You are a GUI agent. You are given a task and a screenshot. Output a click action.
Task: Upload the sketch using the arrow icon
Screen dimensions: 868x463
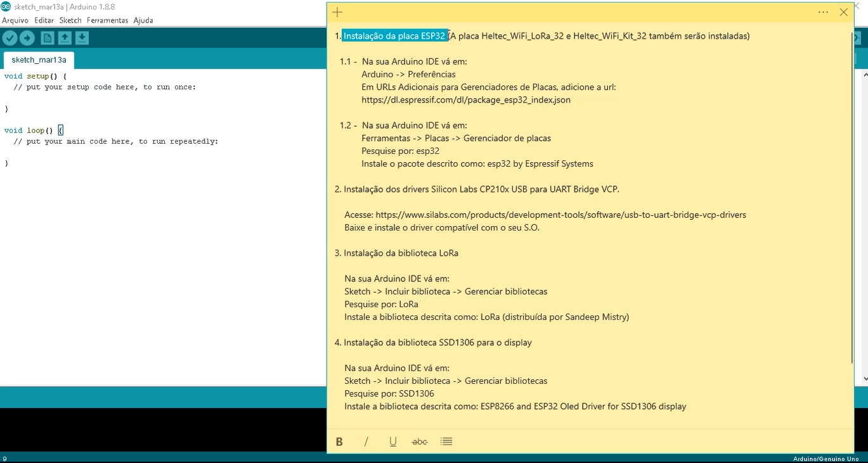tap(27, 38)
